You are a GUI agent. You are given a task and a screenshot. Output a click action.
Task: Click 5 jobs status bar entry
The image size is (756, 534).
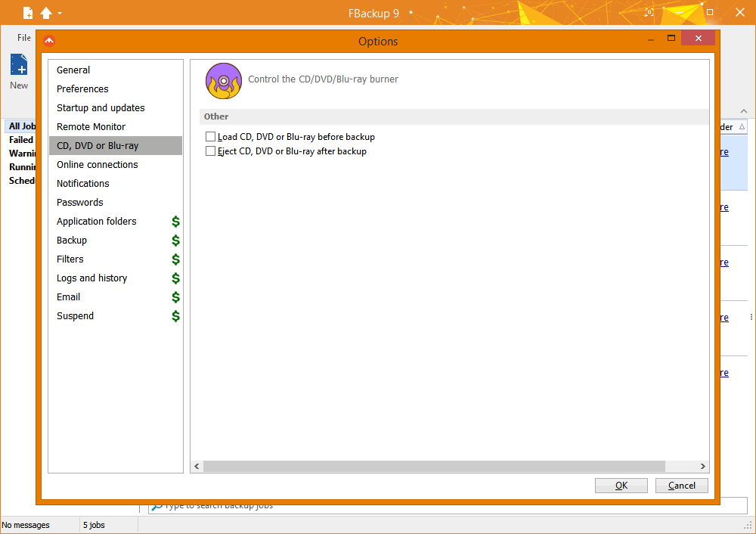pyautogui.click(x=94, y=525)
